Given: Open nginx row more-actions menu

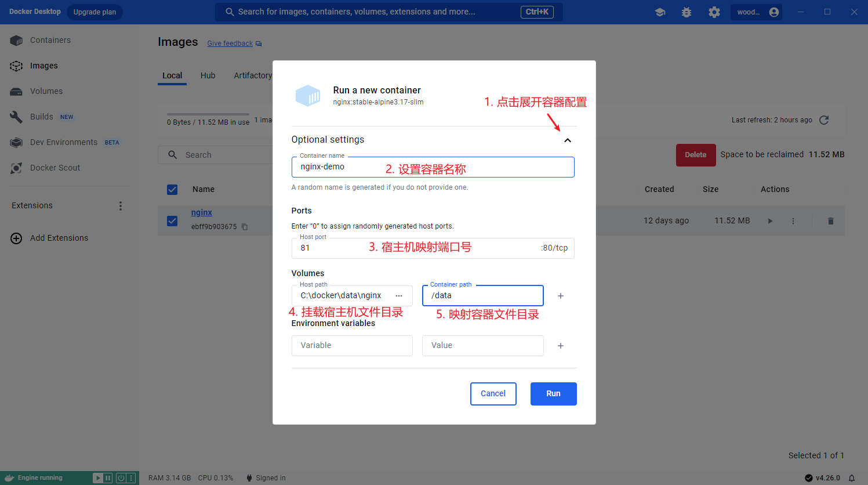Looking at the screenshot, I should (x=793, y=221).
